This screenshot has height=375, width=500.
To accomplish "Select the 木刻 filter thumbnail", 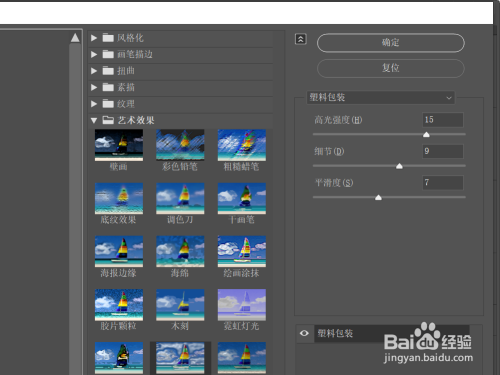I will [180, 305].
